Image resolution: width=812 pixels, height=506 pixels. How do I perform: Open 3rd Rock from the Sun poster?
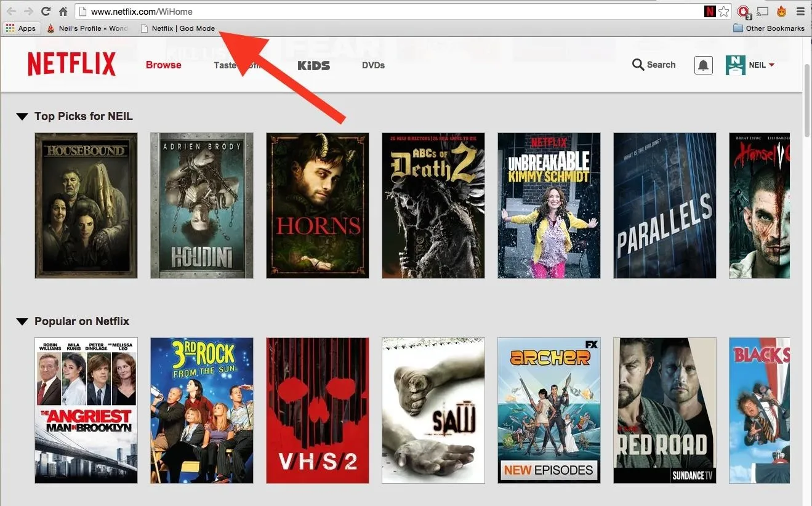pos(202,411)
